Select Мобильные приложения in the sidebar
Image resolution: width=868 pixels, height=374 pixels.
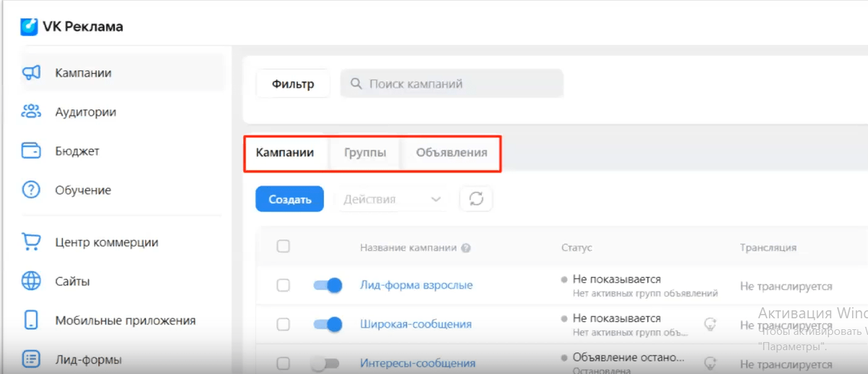pyautogui.click(x=125, y=320)
